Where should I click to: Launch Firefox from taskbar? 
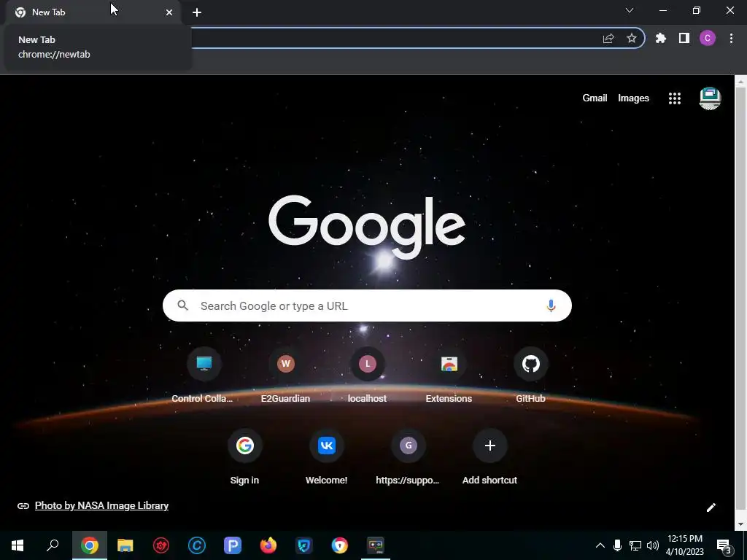point(268,545)
